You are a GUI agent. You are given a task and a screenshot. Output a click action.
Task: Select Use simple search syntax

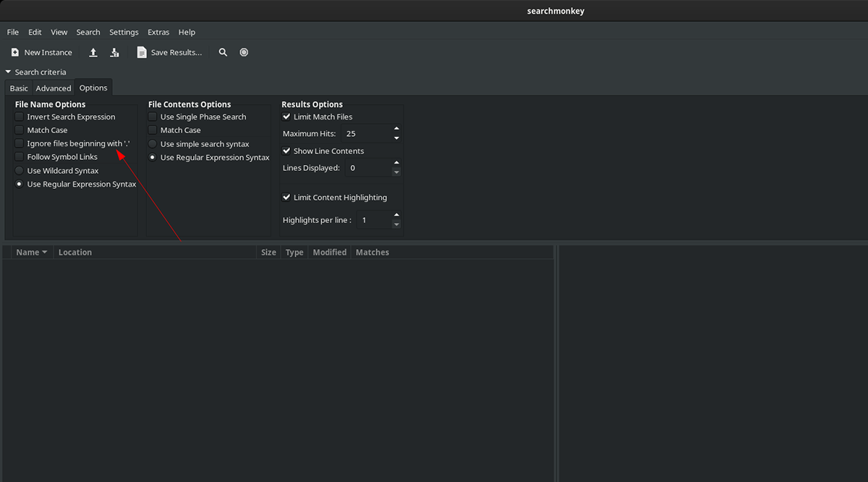151,143
